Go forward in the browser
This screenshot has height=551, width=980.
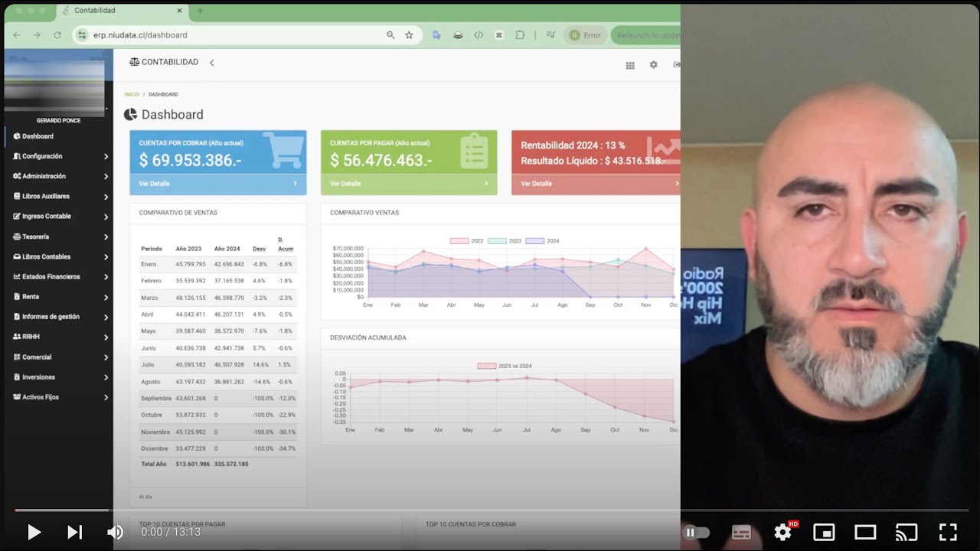[x=37, y=35]
